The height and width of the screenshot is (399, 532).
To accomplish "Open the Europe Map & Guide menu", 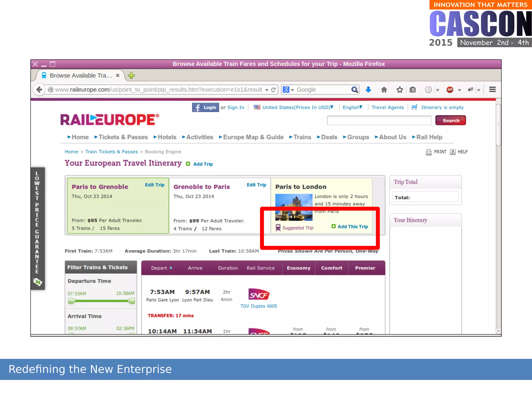I will 253,137.
